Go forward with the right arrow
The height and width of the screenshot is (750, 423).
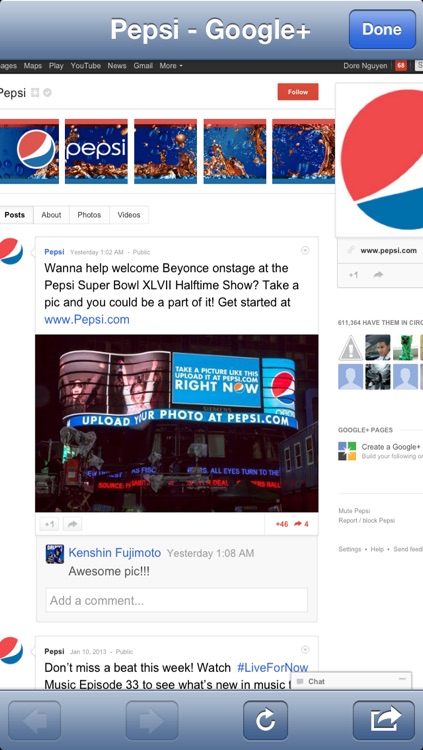[152, 720]
